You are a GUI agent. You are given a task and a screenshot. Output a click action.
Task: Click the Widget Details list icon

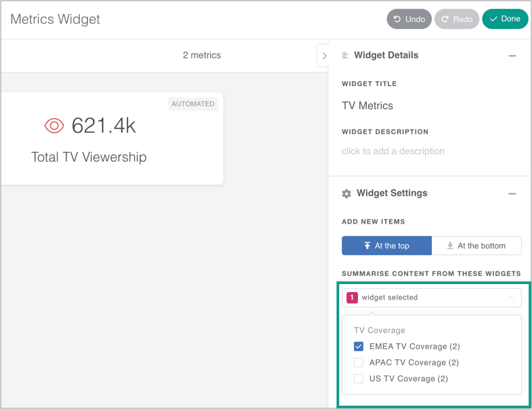click(x=345, y=55)
